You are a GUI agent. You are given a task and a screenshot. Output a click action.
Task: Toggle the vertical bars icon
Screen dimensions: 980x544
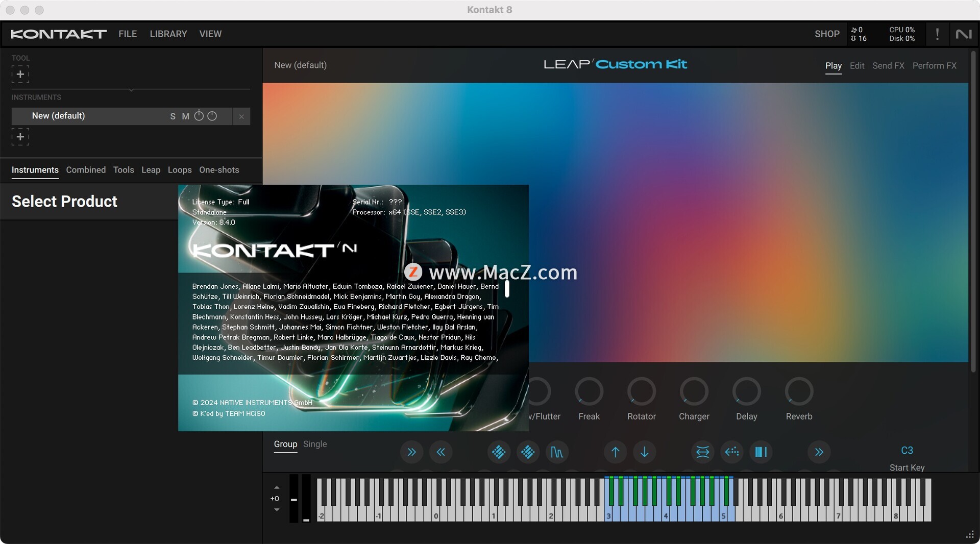[761, 452]
